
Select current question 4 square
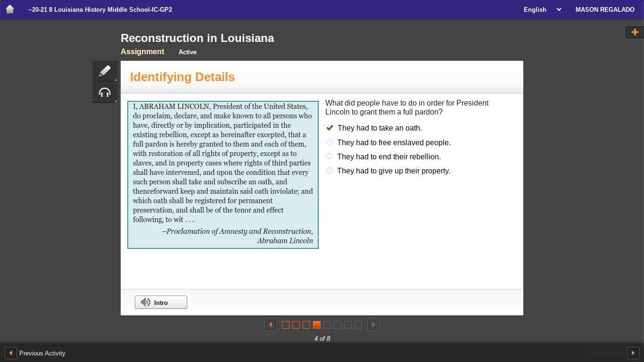tap(317, 325)
